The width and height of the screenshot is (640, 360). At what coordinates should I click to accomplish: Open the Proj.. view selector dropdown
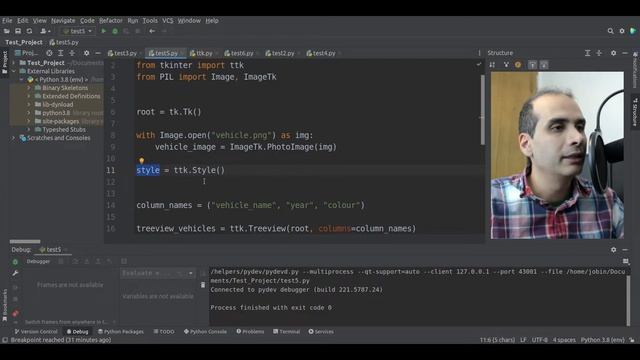click(26, 53)
